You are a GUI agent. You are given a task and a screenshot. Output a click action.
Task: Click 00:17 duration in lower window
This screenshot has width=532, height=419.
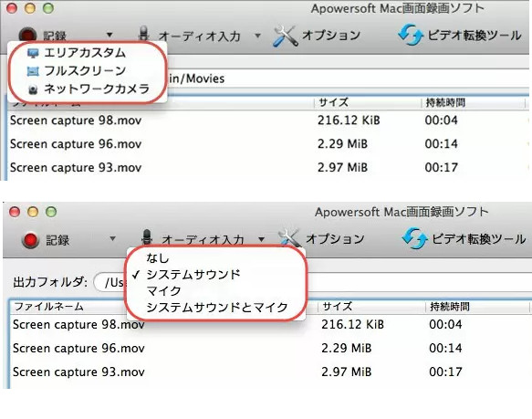click(445, 372)
